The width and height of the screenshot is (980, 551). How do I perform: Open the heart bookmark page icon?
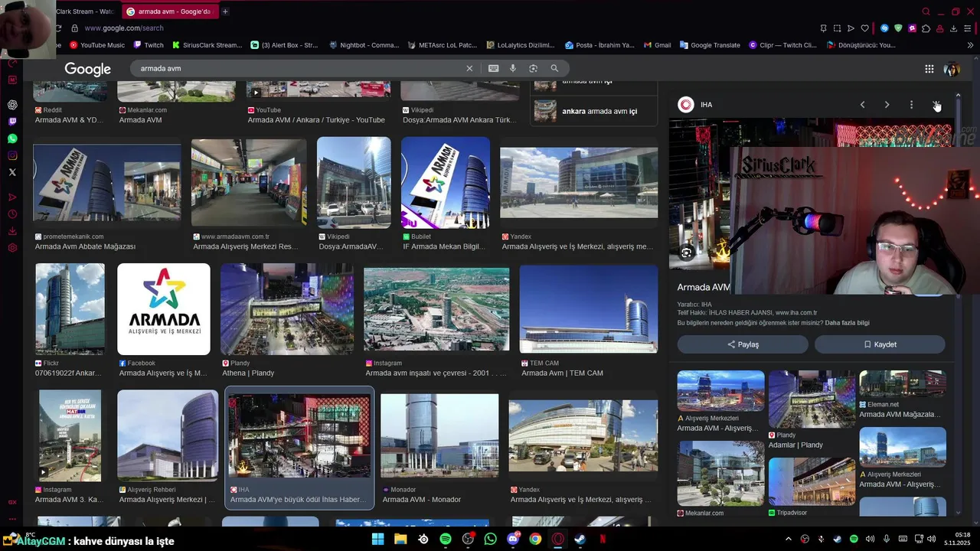pyautogui.click(x=865, y=28)
